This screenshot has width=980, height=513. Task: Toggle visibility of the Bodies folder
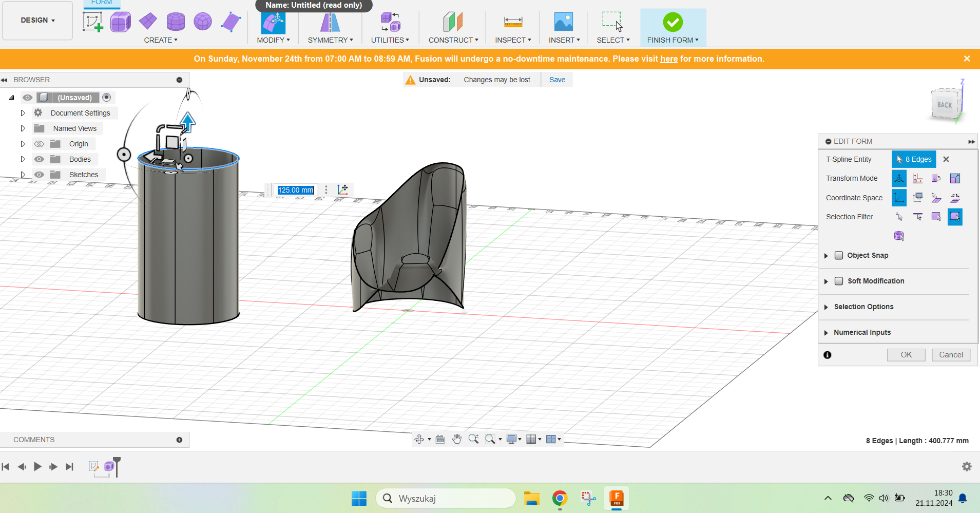tap(39, 159)
